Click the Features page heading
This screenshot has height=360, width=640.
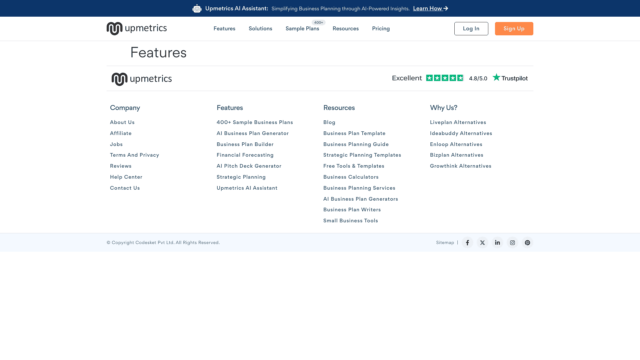pos(158,53)
